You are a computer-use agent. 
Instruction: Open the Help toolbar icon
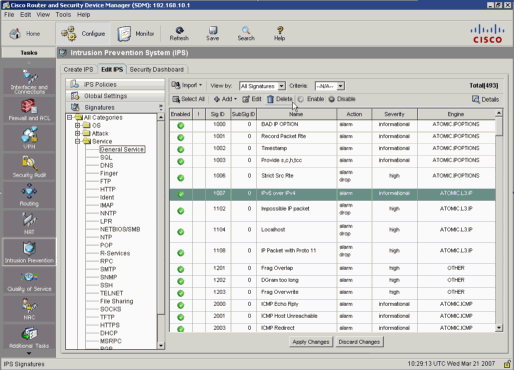click(279, 34)
